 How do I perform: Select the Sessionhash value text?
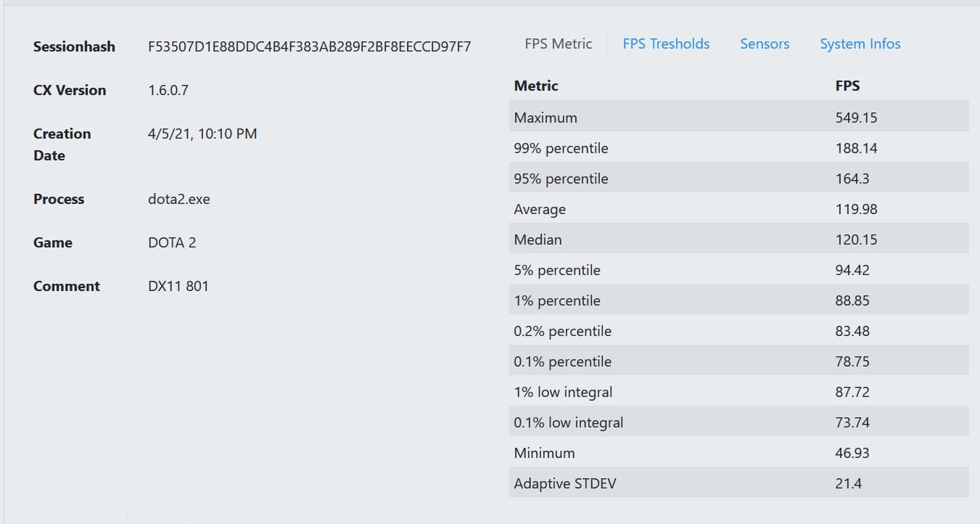[310, 46]
